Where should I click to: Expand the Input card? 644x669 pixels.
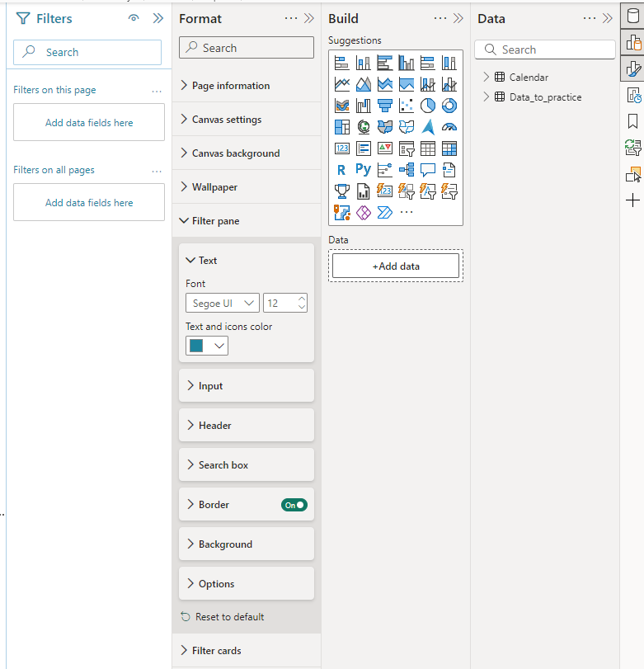[247, 385]
